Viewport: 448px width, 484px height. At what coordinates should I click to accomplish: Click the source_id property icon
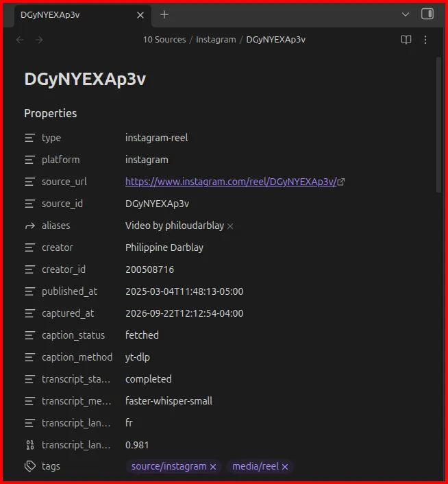pos(29,204)
